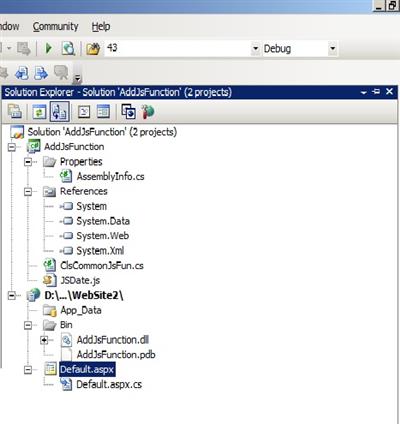Click the 43 find text field
This screenshot has width=400, height=424.
178,49
